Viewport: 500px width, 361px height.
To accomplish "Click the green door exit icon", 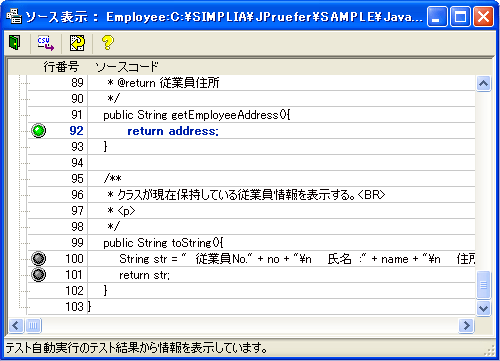I will [14, 43].
